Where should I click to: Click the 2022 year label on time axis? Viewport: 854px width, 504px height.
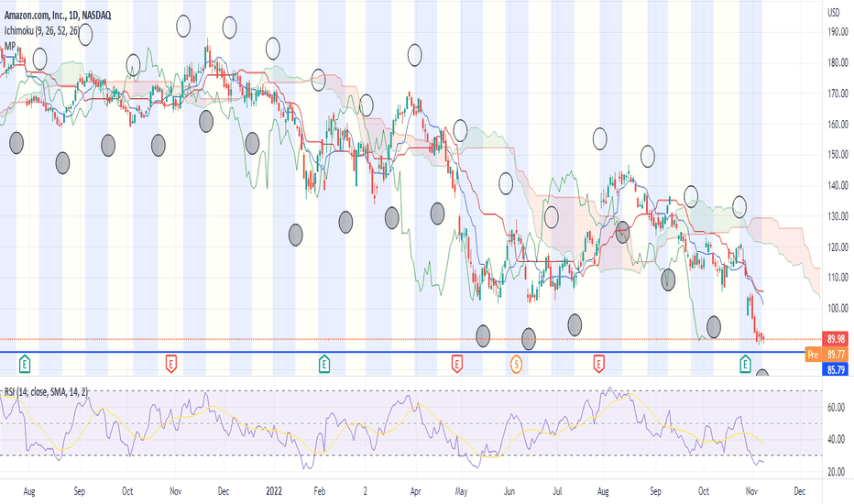[274, 491]
